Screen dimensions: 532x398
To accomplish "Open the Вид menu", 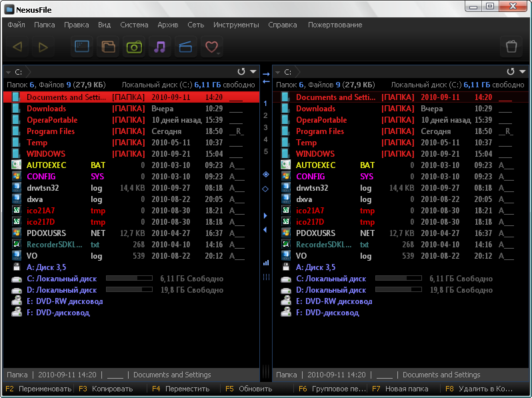I will pos(104,25).
